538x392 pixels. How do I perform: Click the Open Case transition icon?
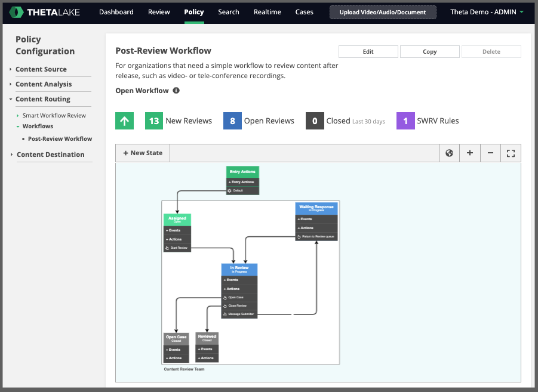click(x=225, y=298)
